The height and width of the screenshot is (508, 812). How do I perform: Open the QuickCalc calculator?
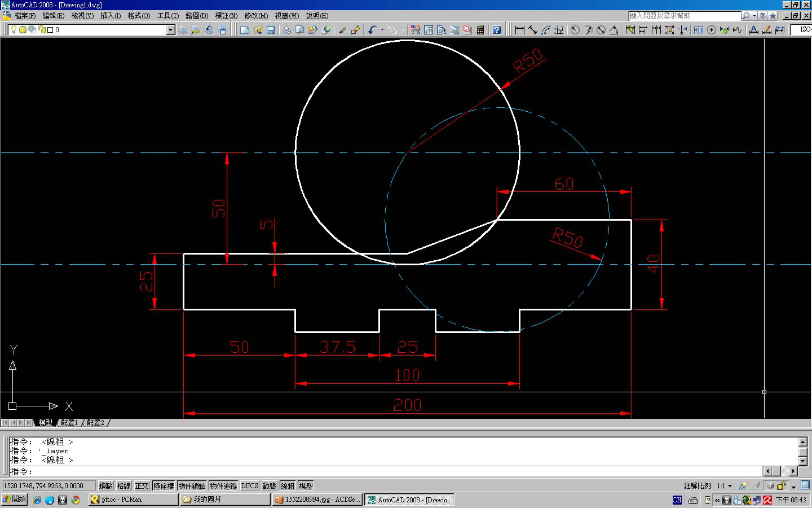coord(480,30)
